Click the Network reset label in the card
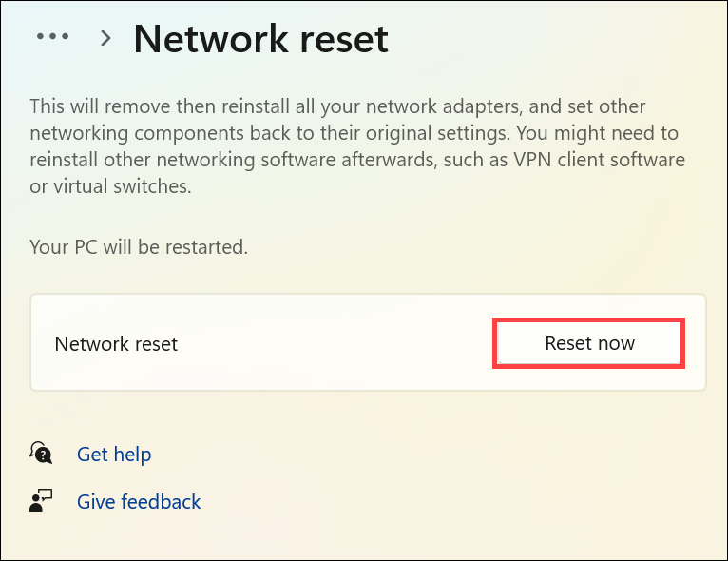The height and width of the screenshot is (561, 728). tap(116, 344)
